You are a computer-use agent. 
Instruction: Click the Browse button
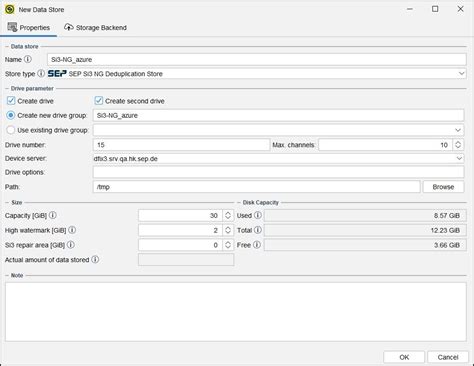pyautogui.click(x=443, y=187)
